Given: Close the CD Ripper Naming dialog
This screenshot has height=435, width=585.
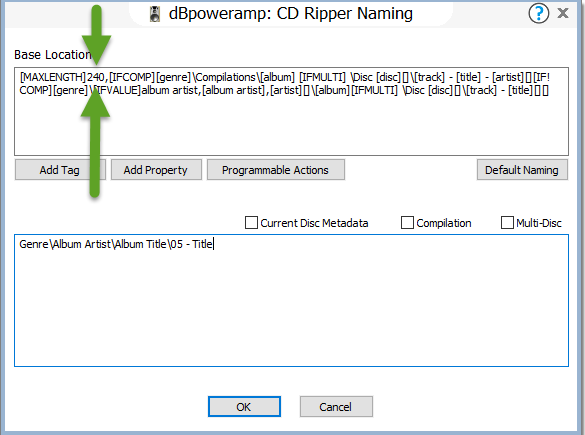Looking at the screenshot, I should point(563,13).
